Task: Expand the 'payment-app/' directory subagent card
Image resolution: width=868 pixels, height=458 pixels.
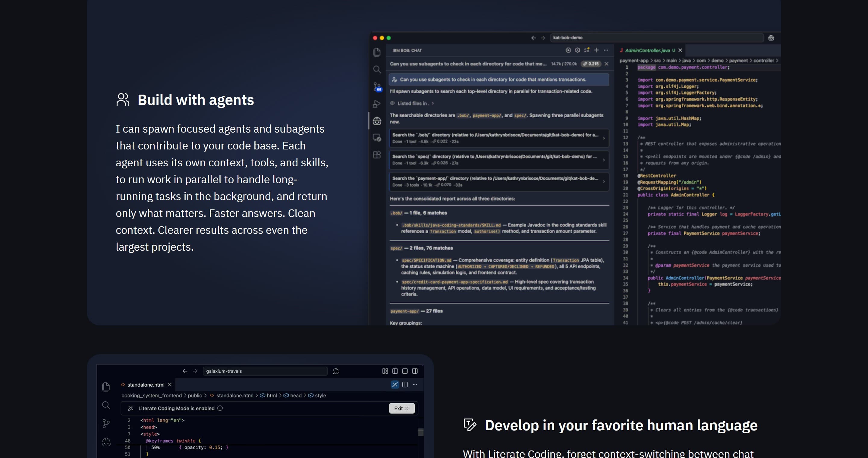Action: pyautogui.click(x=499, y=181)
